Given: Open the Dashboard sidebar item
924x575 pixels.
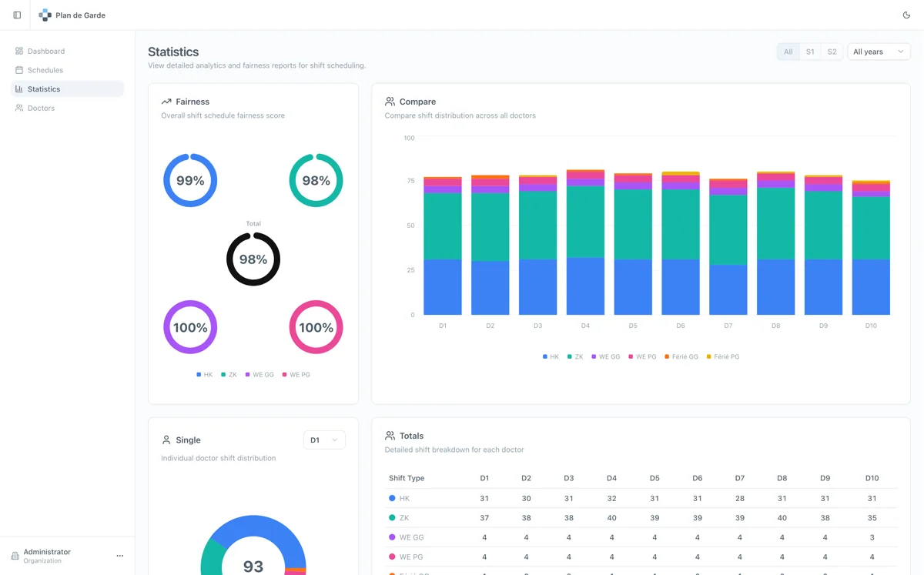Looking at the screenshot, I should pos(46,51).
